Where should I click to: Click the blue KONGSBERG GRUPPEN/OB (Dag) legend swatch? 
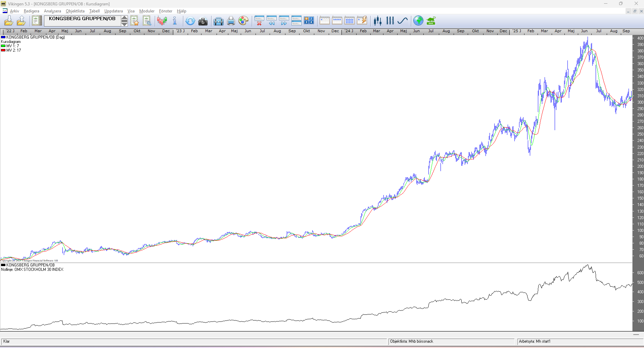point(3,37)
